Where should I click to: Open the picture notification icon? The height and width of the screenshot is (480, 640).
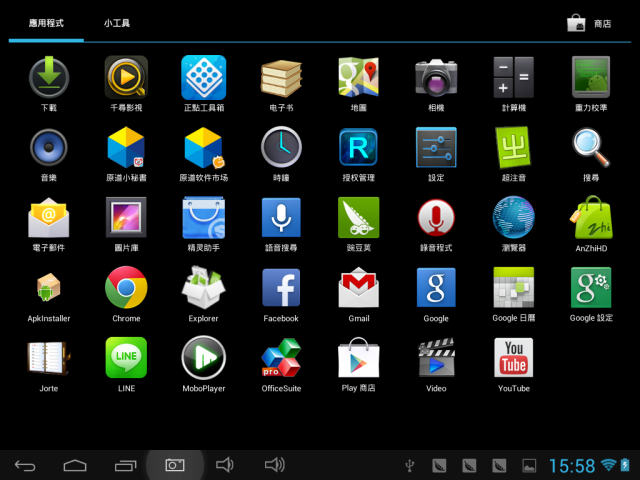529,466
